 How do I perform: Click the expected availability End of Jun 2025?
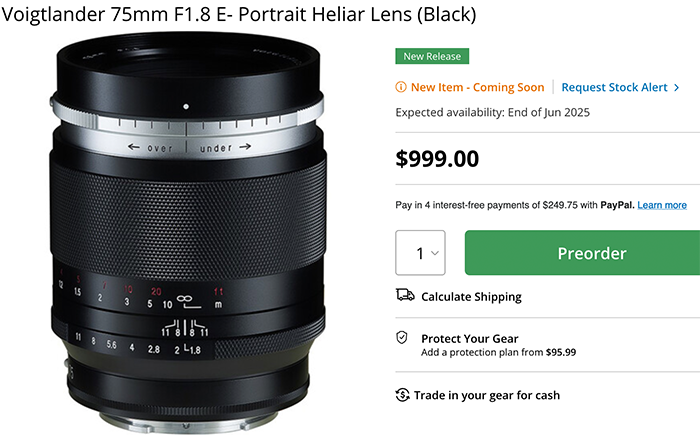(492, 112)
